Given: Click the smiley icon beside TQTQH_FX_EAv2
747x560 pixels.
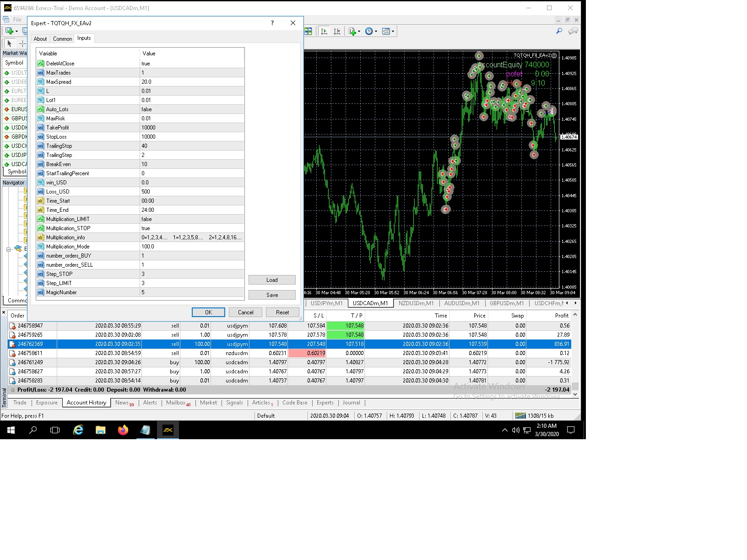Looking at the screenshot, I should tap(554, 55).
